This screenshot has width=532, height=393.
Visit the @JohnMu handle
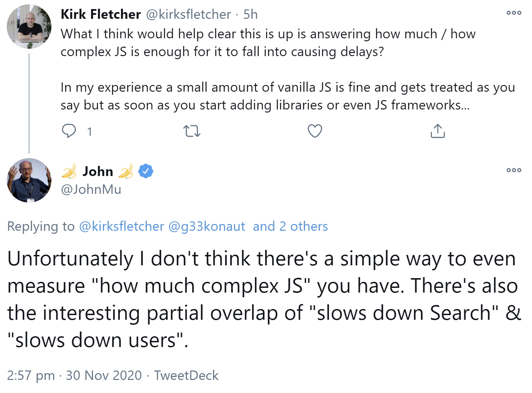pyautogui.click(x=91, y=189)
